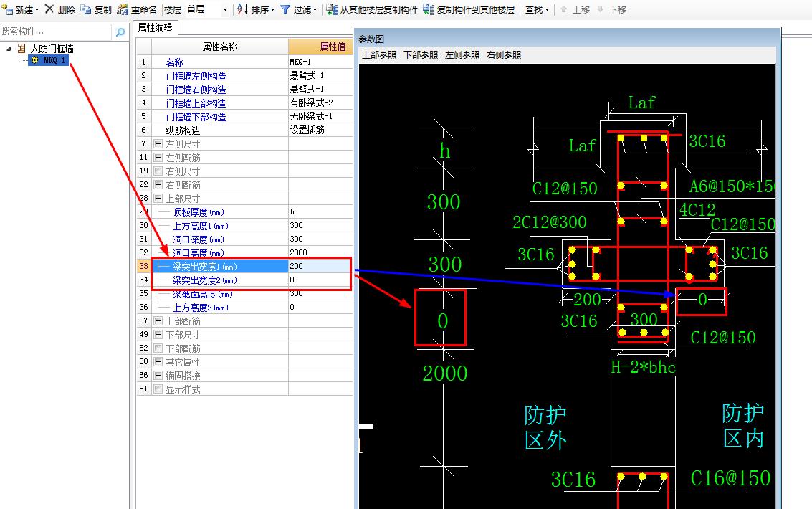Click 纵筋构造 value 设置插筋
Viewport: 812px width, 509px height.
click(320, 130)
